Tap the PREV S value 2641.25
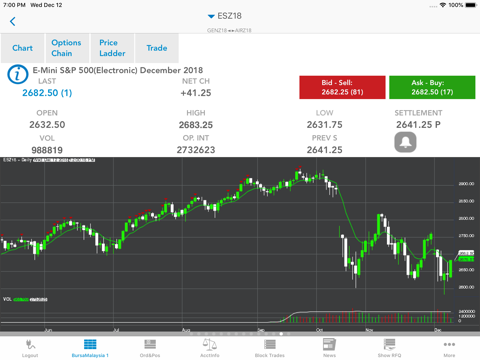480x360 pixels. (x=324, y=150)
